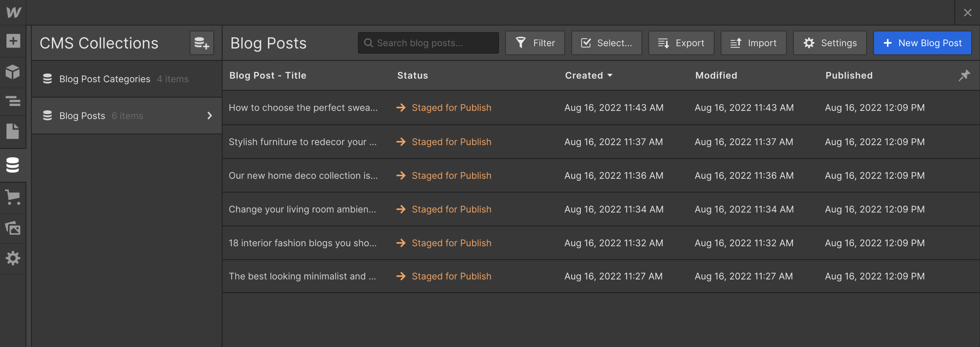Open the Webflow logo menu
The height and width of the screenshot is (347, 980).
pyautogui.click(x=13, y=12)
